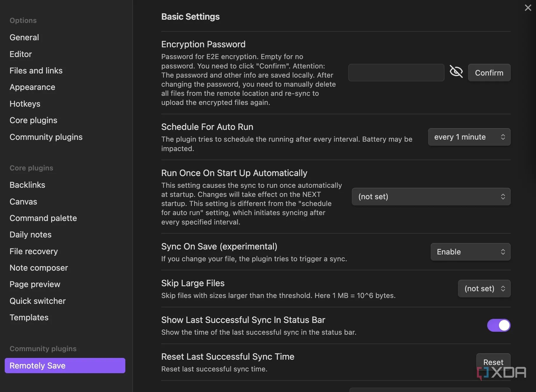
Task: Toggle Show Last Successful Sync In Status Bar
Action: (499, 325)
